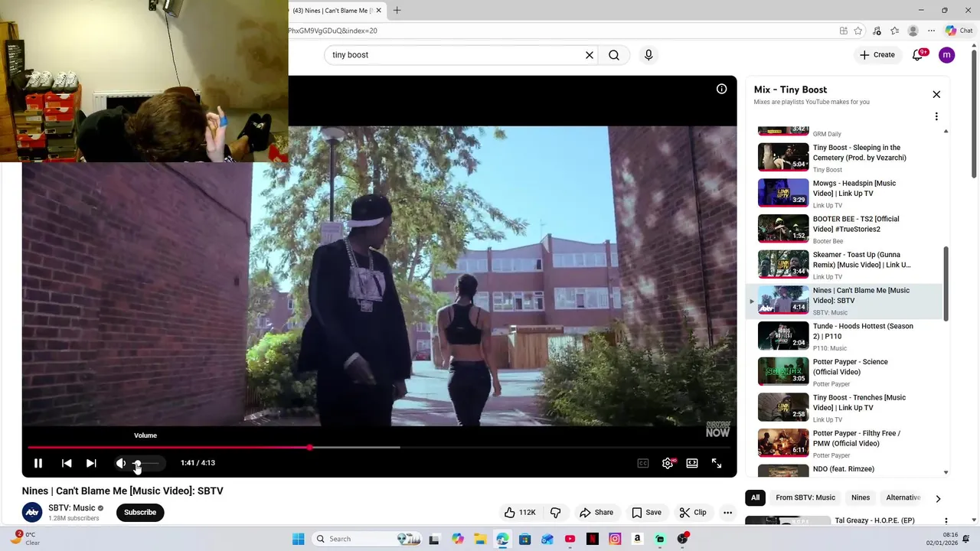Clear the 'tiny boost' search text

point(590,55)
